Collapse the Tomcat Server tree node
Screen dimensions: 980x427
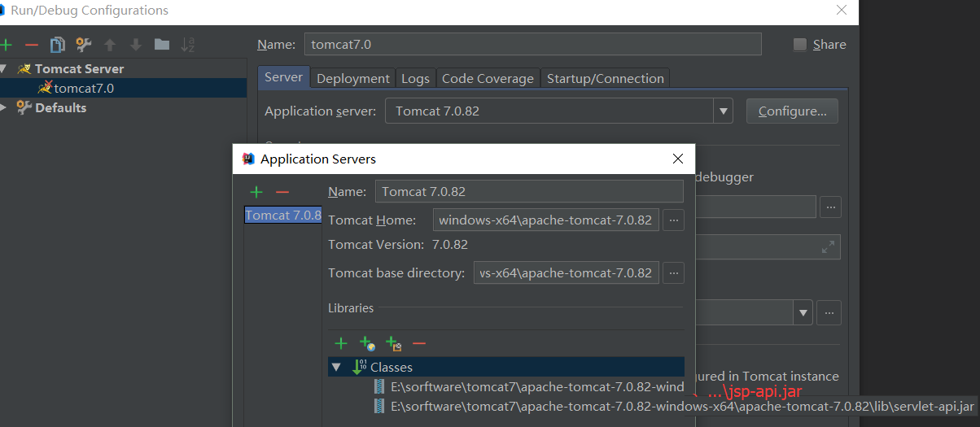coord(4,69)
